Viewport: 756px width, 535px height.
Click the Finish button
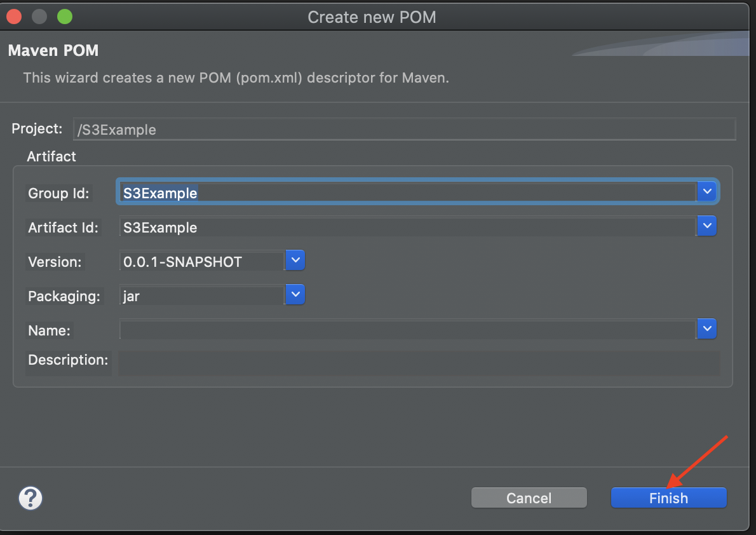tap(668, 498)
